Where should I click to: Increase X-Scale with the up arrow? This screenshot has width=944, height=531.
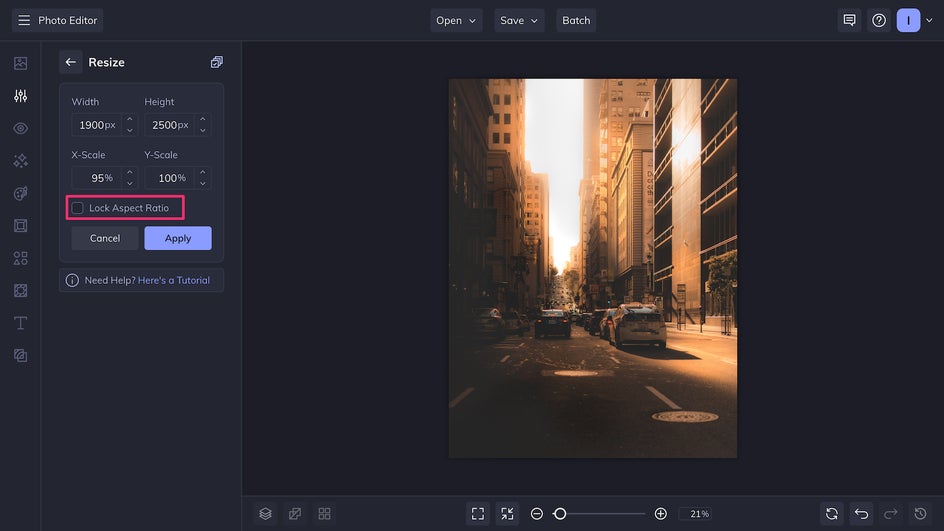click(x=129, y=172)
